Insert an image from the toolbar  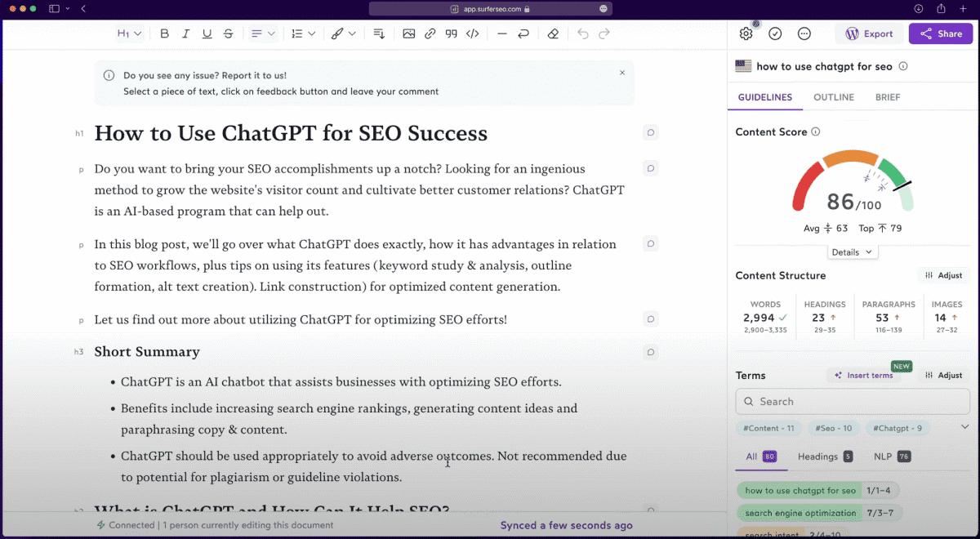408,33
